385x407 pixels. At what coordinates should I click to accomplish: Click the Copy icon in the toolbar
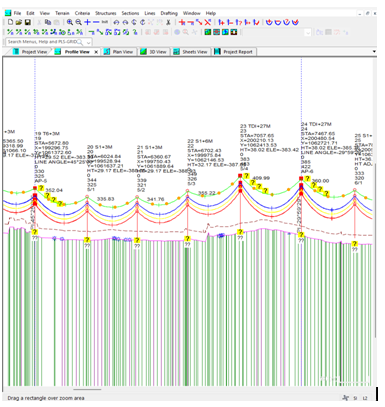point(48,22)
